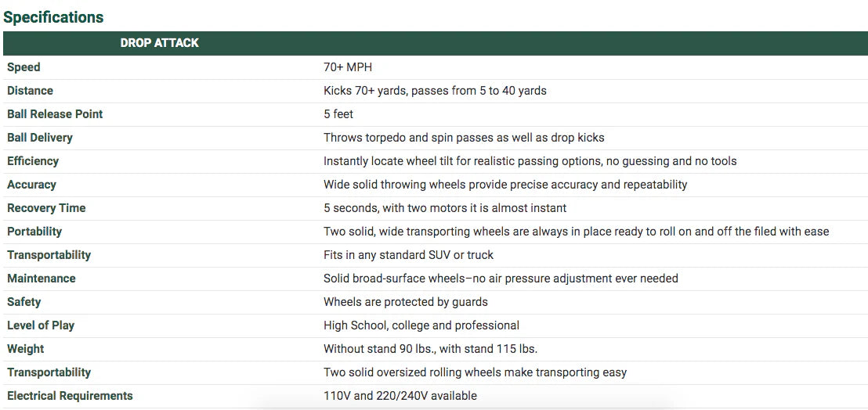Click the 70+ MPH speed value
The height and width of the screenshot is (410, 868).
pyautogui.click(x=347, y=67)
